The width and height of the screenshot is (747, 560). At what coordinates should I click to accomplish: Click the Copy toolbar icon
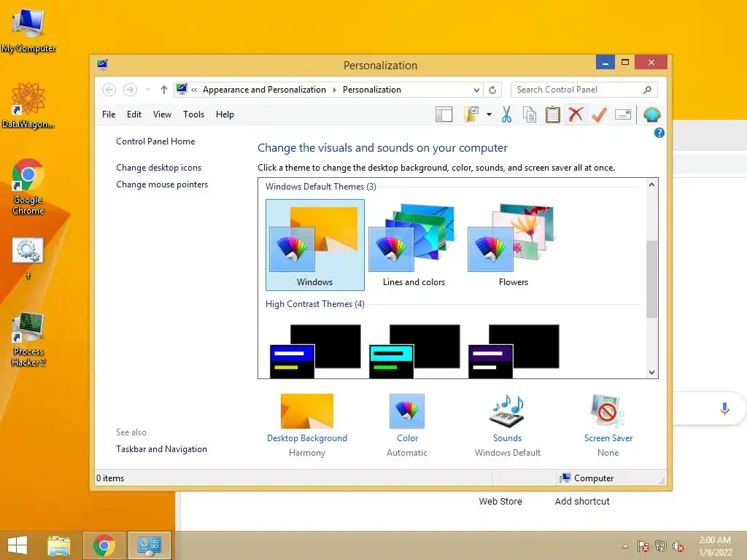pyautogui.click(x=530, y=114)
